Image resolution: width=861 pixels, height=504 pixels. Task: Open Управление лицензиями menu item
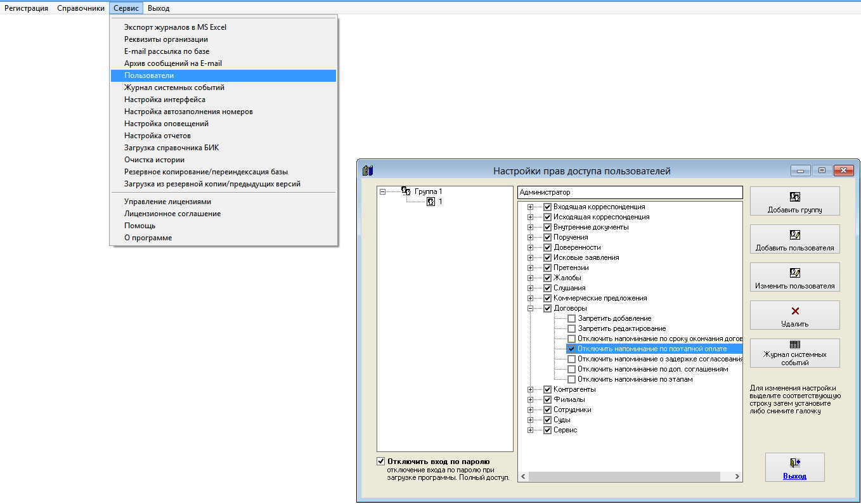223,202
